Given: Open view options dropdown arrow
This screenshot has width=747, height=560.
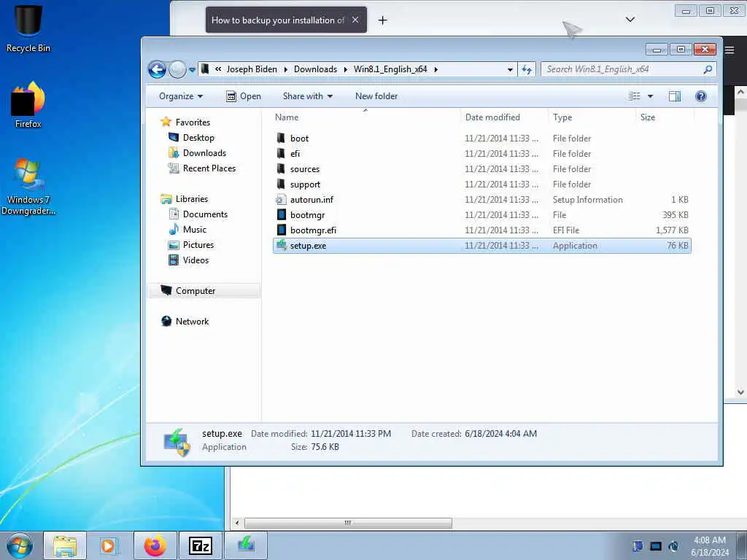Looking at the screenshot, I should point(650,96).
